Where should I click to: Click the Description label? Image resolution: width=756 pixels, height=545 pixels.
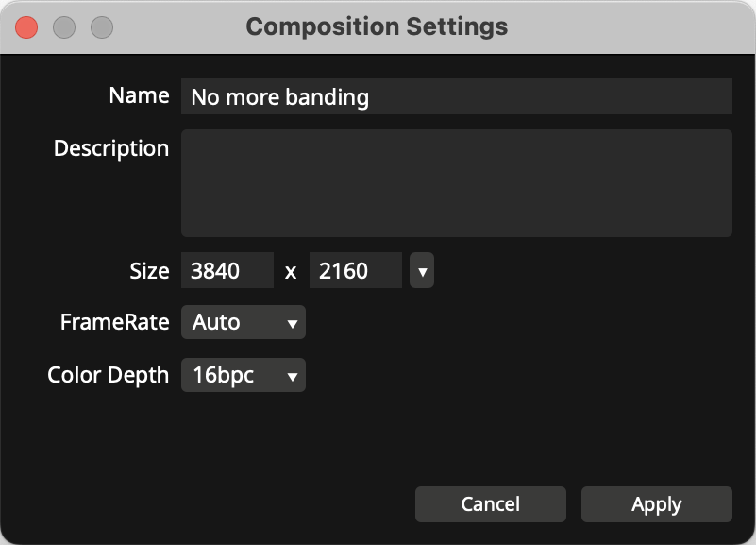tap(111, 148)
